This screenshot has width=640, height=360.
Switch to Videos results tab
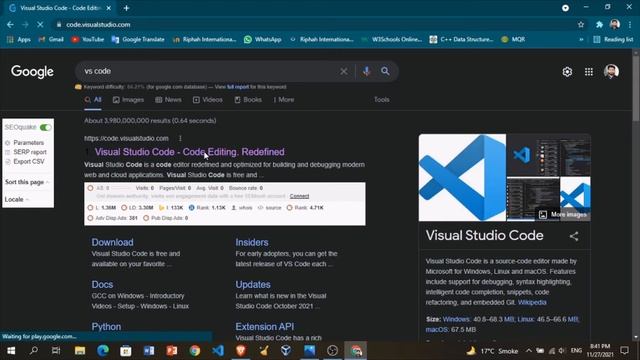tap(208, 100)
